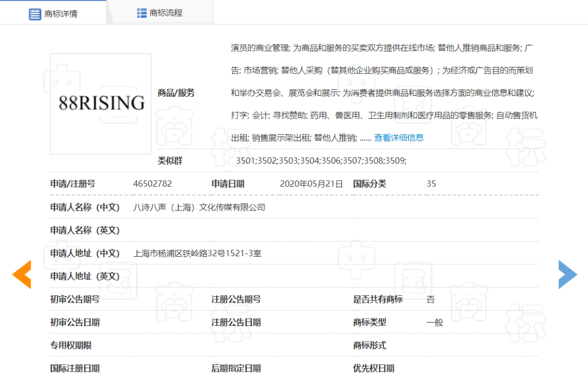The image size is (588, 377).
Task: Click the blue next arrow icon
Action: pos(567,274)
